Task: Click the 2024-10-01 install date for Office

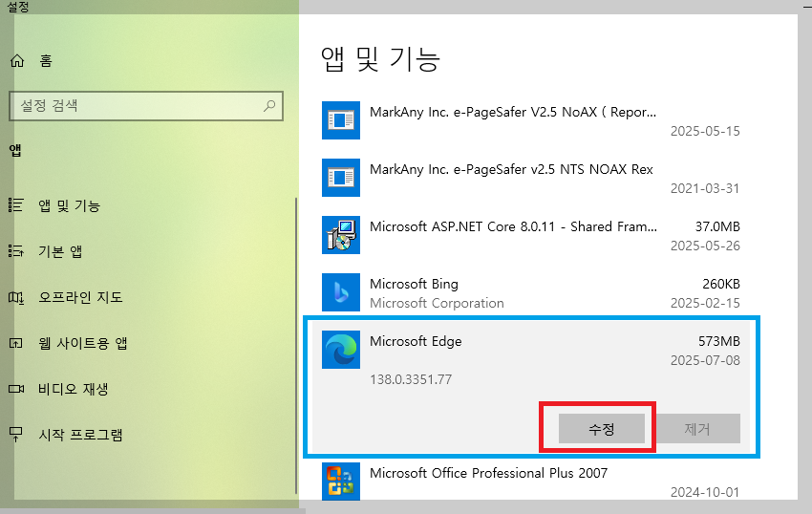Action: 705,492
